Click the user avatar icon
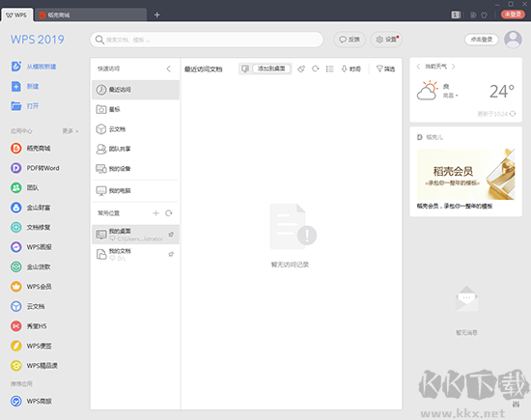This screenshot has height=420, width=531. point(513,40)
